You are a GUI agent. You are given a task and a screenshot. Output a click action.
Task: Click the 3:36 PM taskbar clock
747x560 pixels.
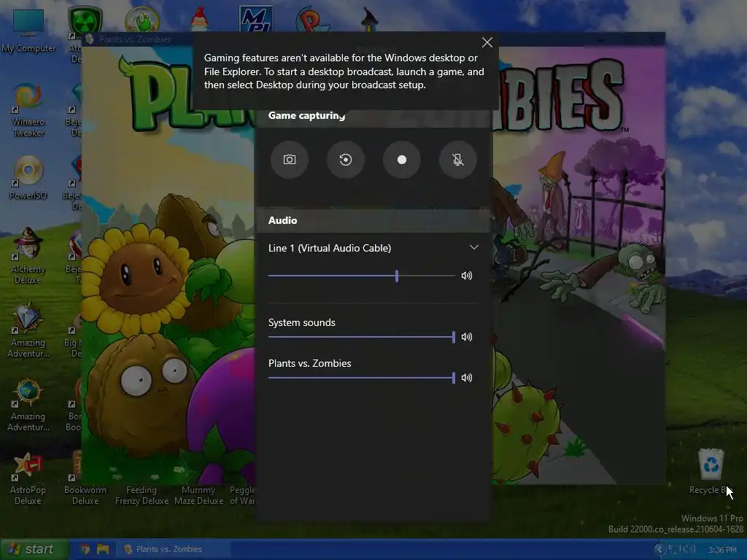click(722, 550)
